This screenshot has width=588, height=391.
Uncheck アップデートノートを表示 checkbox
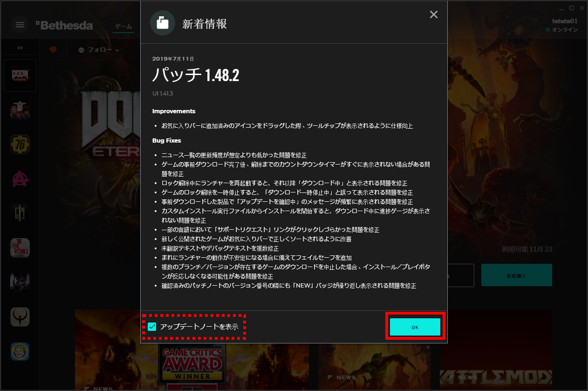coord(152,327)
